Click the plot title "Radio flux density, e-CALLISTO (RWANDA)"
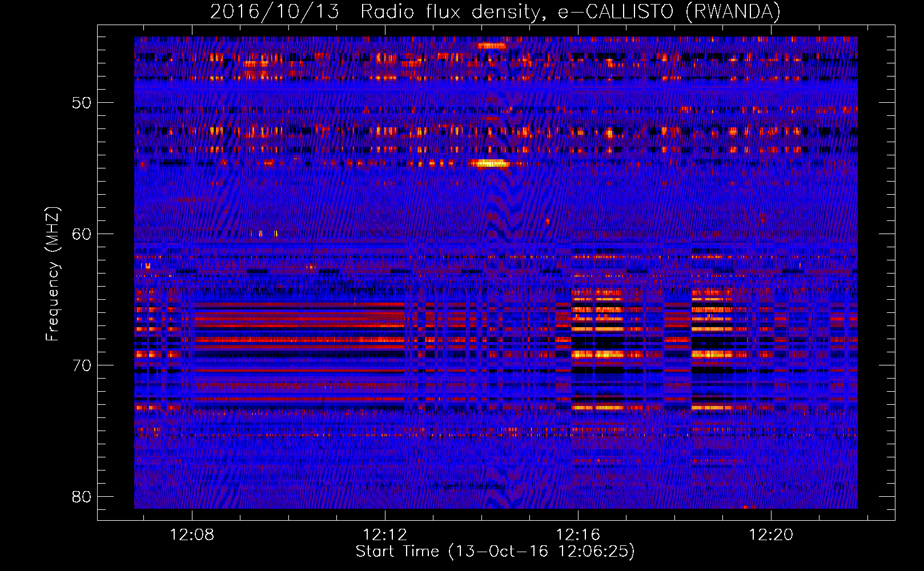Image resolution: width=924 pixels, height=571 pixels. coord(571,11)
